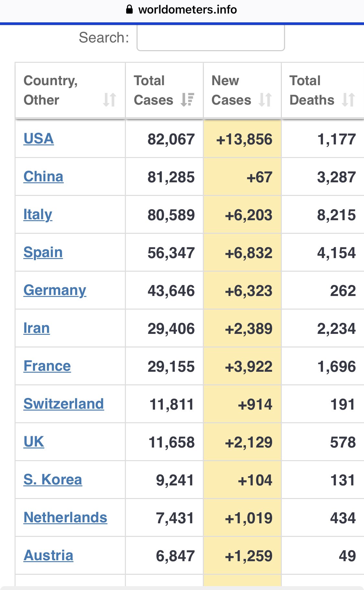Open the S. Korea country link
364x590 pixels.
pos(53,480)
